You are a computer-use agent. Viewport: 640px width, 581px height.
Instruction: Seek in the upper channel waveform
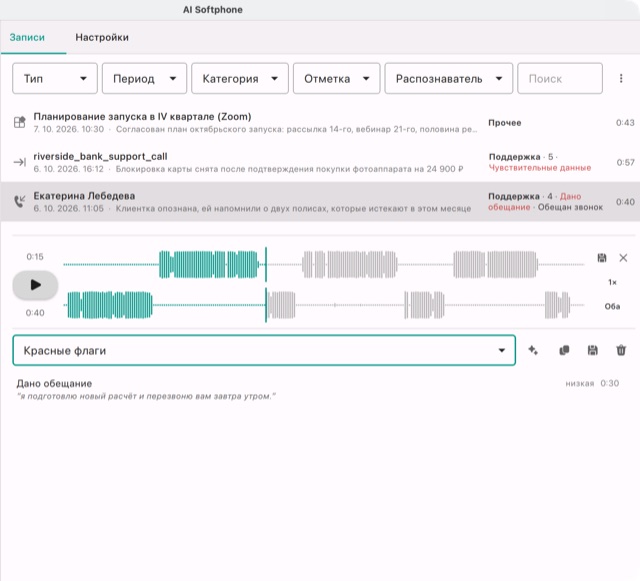point(324,265)
